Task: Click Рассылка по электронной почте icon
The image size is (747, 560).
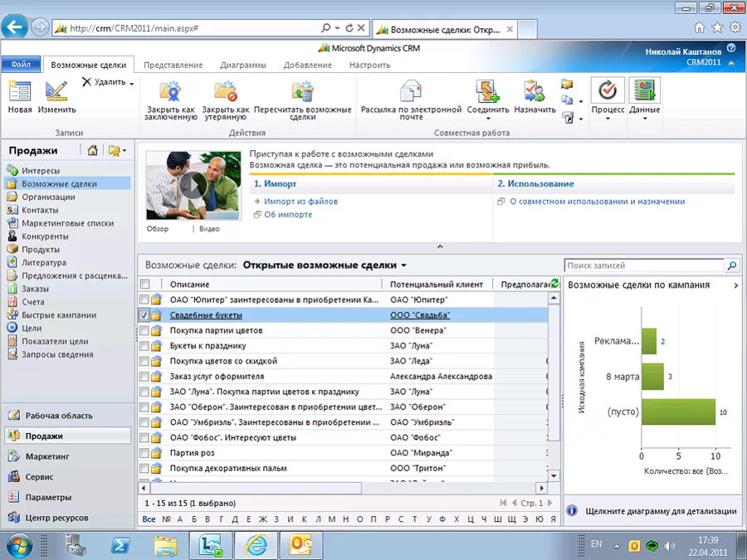Action: (x=411, y=90)
